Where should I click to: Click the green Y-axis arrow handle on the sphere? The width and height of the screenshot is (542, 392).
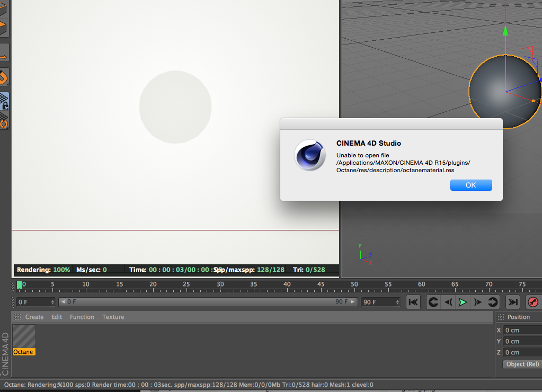click(505, 30)
